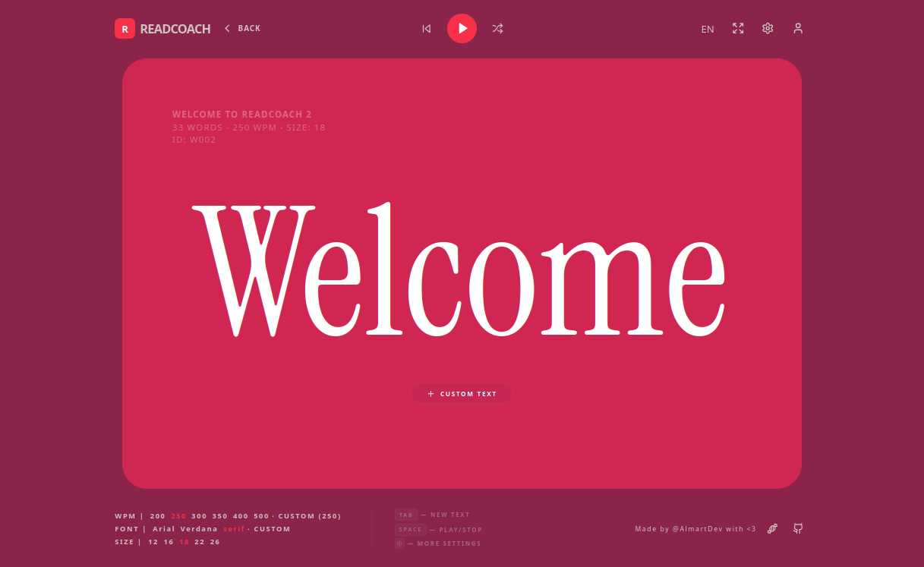Click the candy donate icon in footer

click(x=772, y=528)
